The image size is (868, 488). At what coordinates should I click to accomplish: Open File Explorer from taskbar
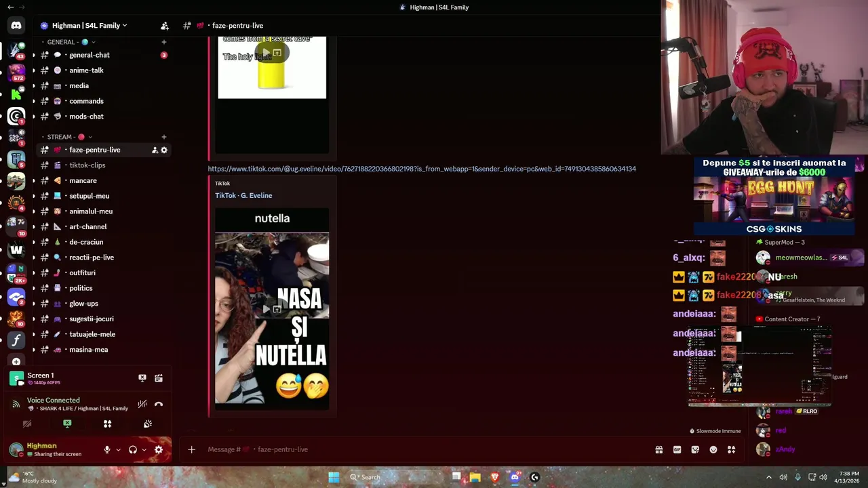475,477
